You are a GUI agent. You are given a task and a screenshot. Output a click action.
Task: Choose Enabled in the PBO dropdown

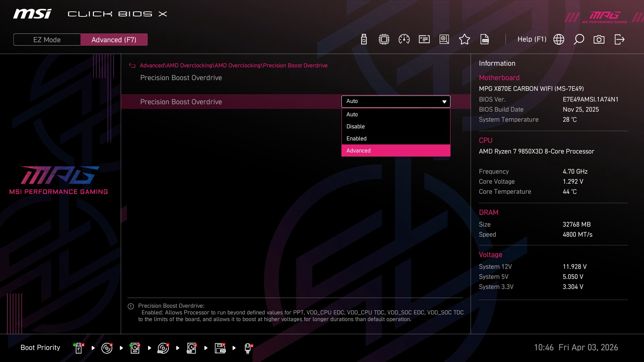pyautogui.click(x=395, y=138)
